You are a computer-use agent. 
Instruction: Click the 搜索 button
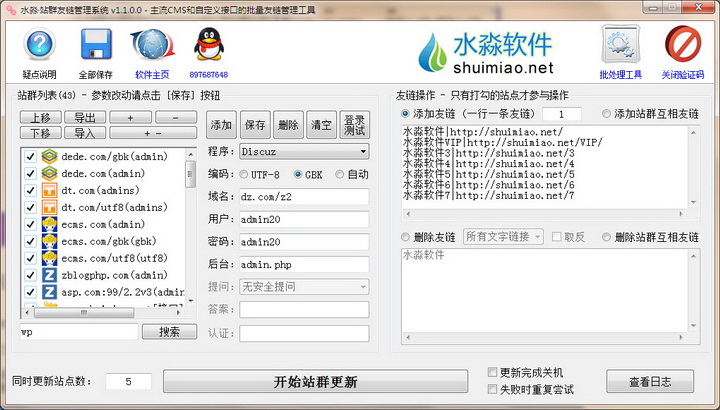pos(169,331)
